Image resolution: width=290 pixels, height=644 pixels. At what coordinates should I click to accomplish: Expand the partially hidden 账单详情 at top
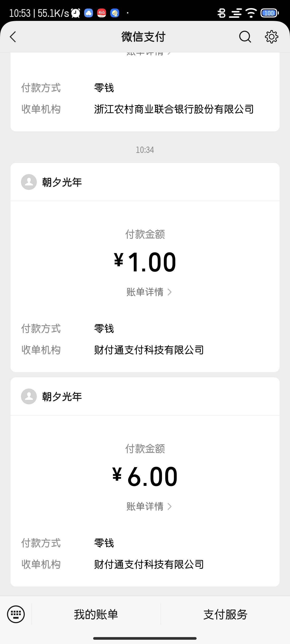[x=149, y=53]
